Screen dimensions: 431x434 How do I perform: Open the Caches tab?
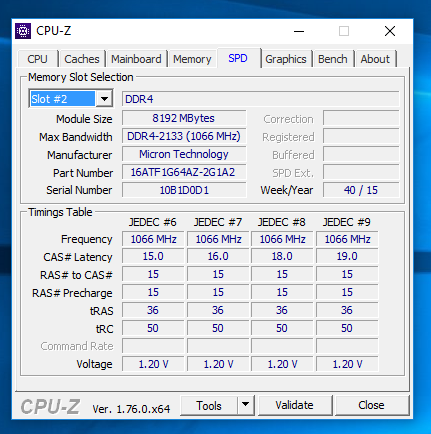point(82,59)
